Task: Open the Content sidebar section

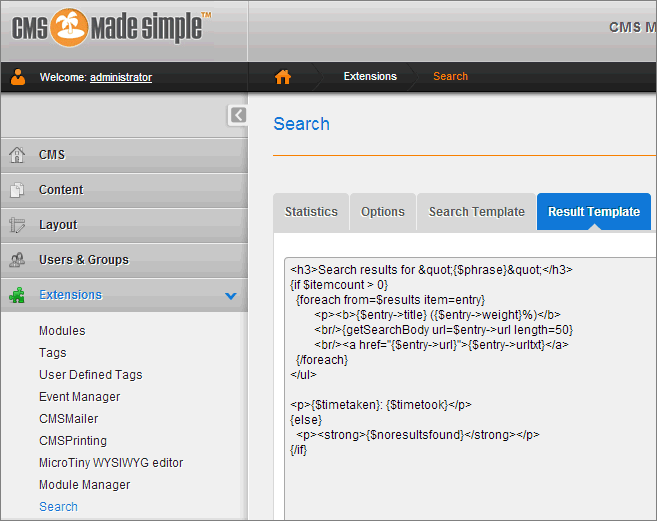Action: [x=124, y=190]
